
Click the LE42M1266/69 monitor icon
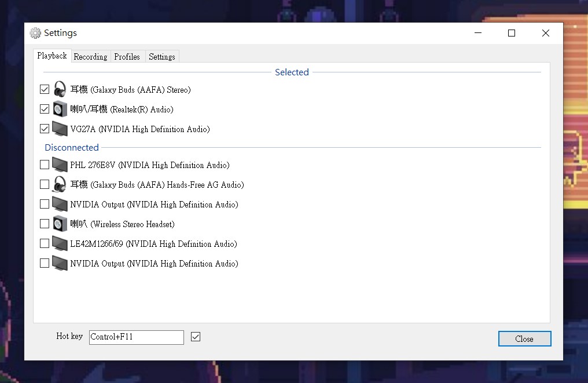(60, 243)
